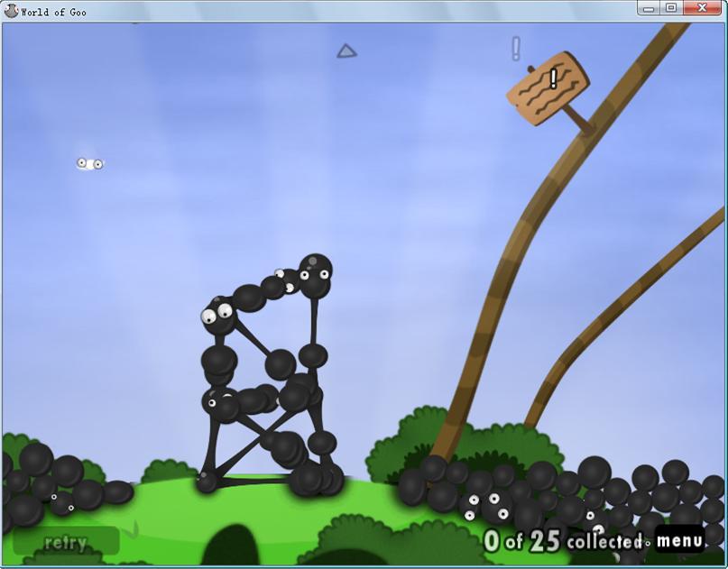
Task: Close the World of Goo window
Action: (x=702, y=8)
